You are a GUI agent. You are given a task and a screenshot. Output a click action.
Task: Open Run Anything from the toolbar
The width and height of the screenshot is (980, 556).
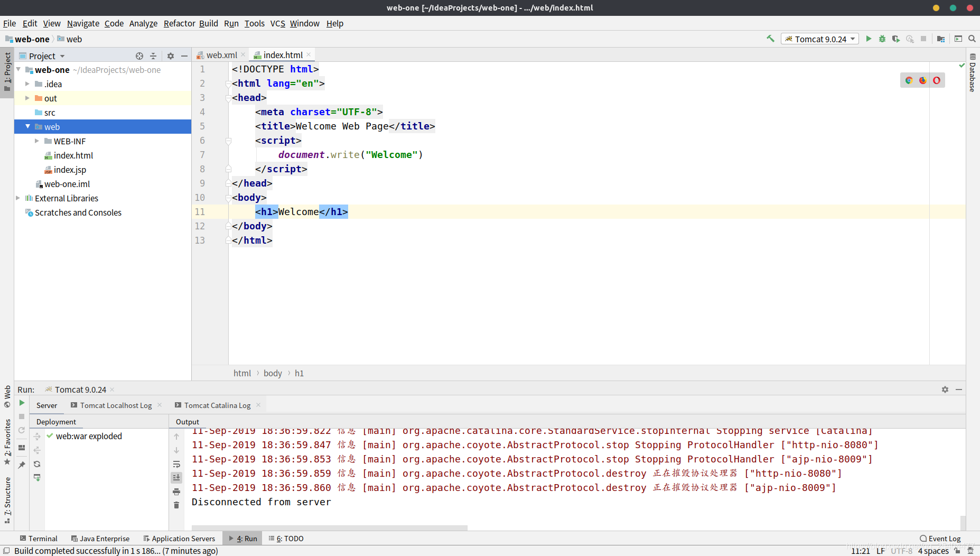(958, 39)
